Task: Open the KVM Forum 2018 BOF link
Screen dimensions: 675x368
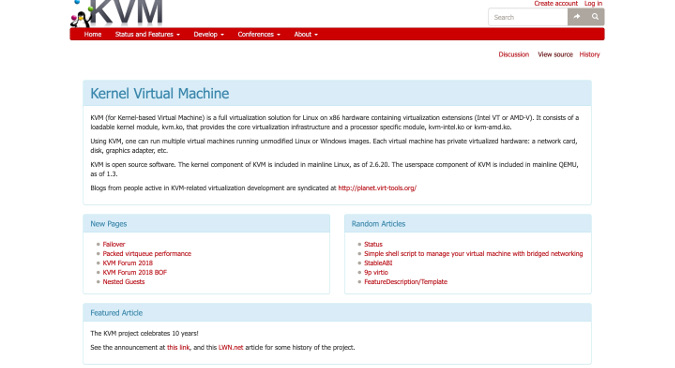Action: [x=134, y=272]
